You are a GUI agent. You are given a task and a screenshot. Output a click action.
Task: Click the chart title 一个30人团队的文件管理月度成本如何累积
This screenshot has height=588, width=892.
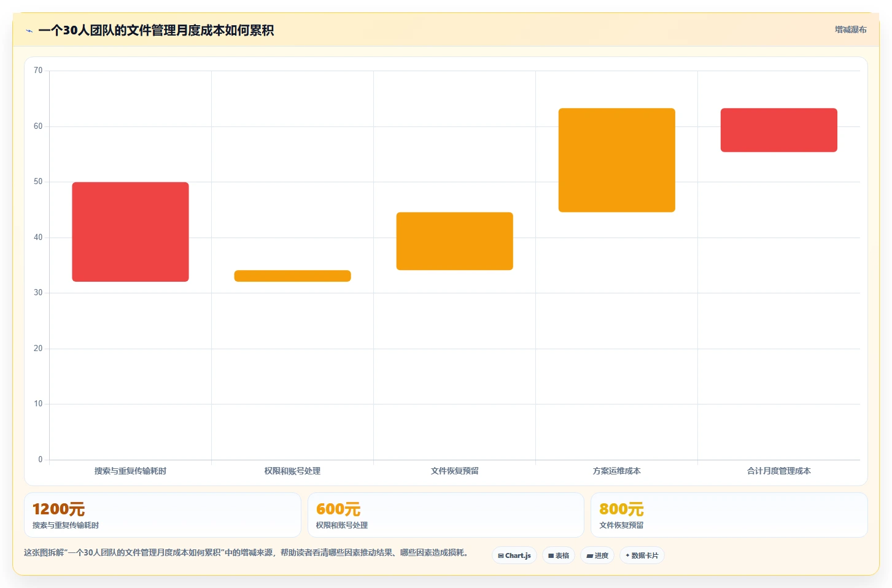click(156, 30)
